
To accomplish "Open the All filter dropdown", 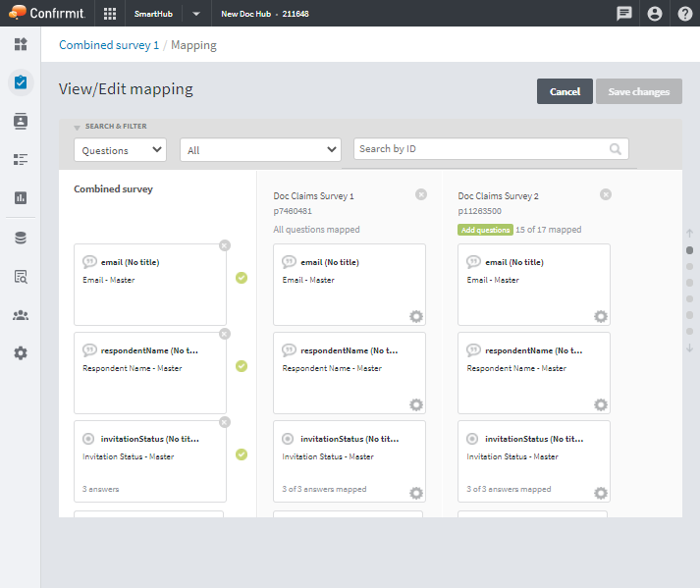I will click(x=261, y=150).
